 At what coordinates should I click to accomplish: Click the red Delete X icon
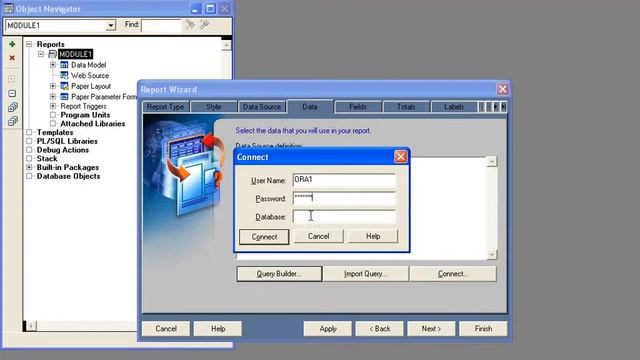12,58
